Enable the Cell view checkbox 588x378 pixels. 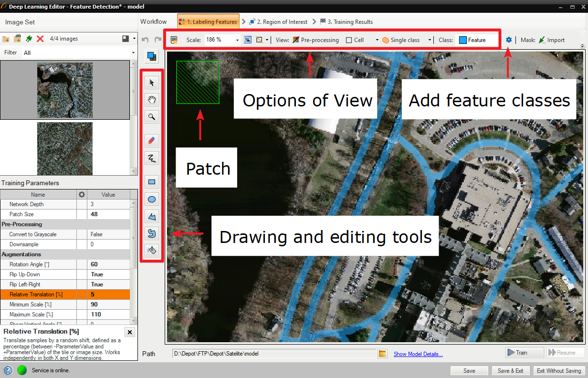coord(349,40)
